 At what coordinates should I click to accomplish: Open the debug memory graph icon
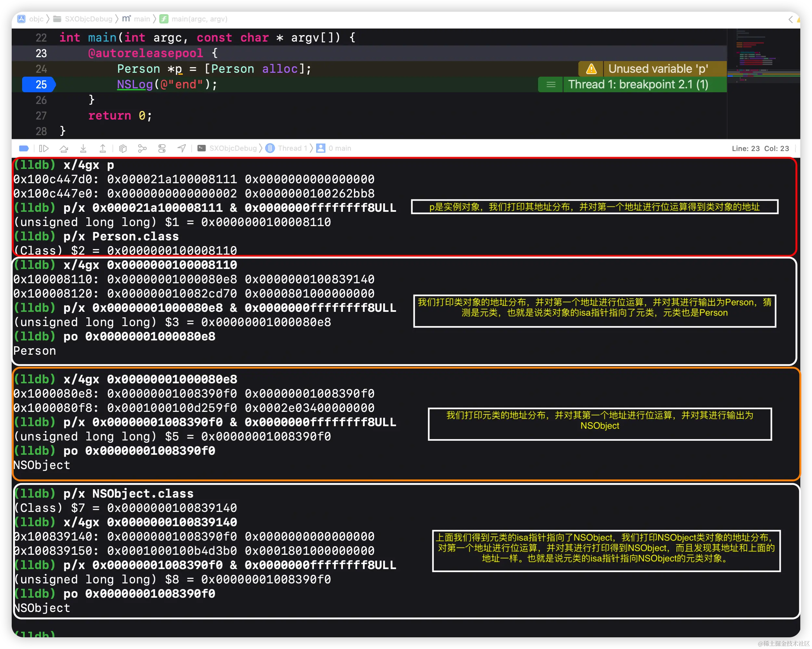142,148
